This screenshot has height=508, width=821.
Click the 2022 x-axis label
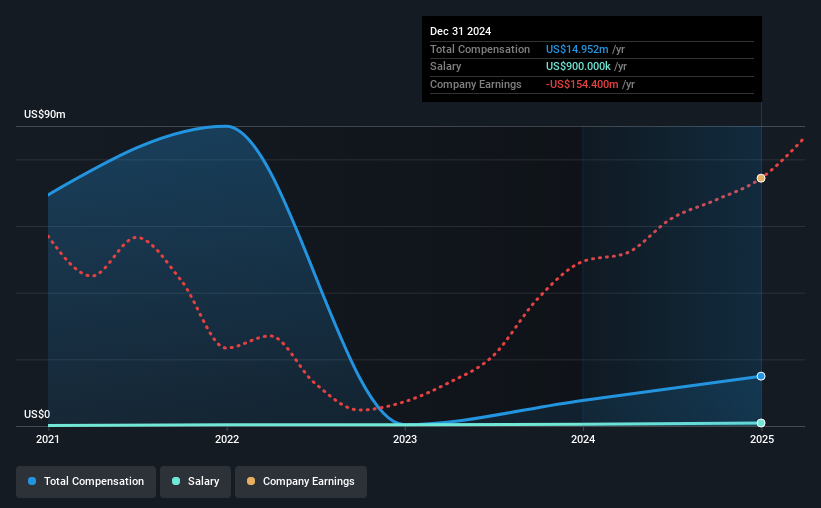coord(227,439)
